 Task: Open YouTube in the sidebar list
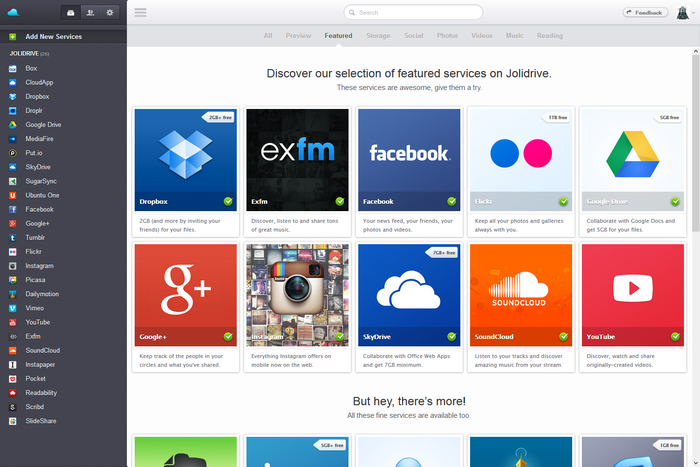38,322
